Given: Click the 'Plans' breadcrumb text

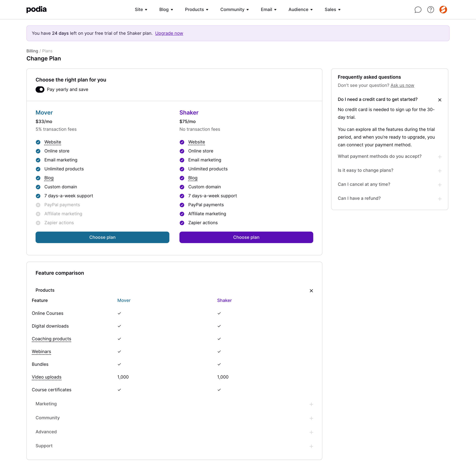Looking at the screenshot, I should (x=47, y=51).
